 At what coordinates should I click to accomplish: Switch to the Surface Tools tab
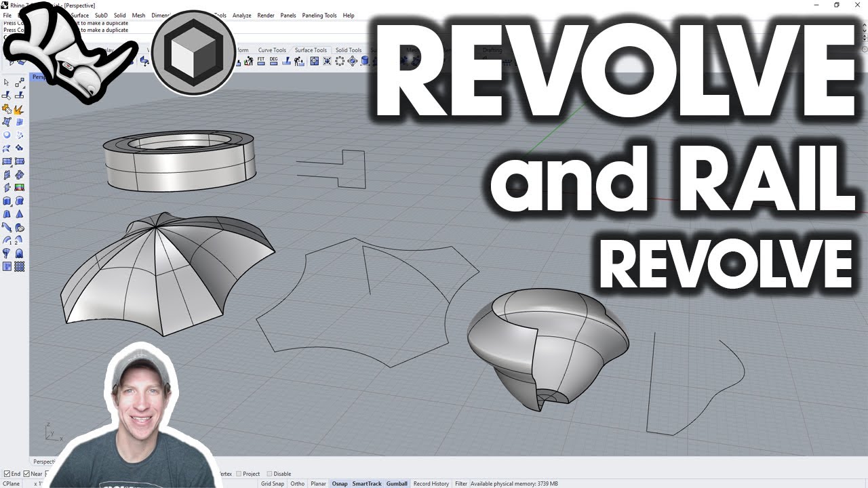[x=311, y=50]
